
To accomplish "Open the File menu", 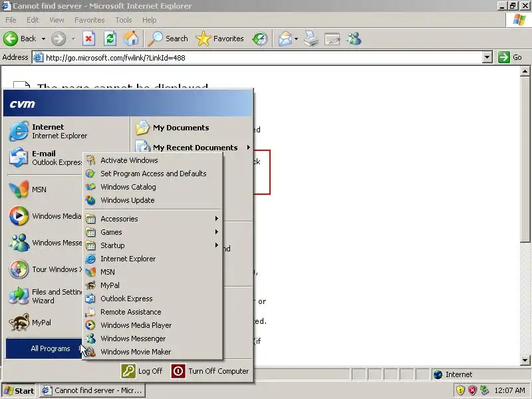I will coord(11,20).
